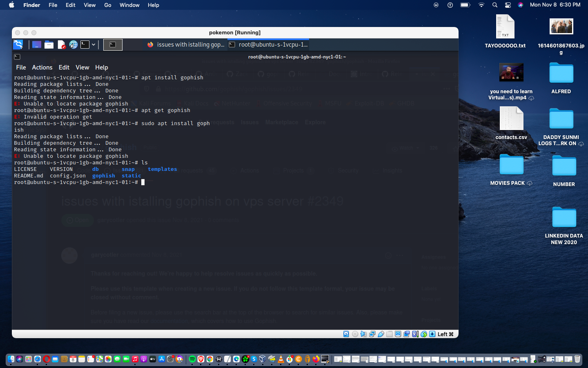Open the terminal Actions menu
This screenshot has height=368, width=588.
tap(42, 67)
